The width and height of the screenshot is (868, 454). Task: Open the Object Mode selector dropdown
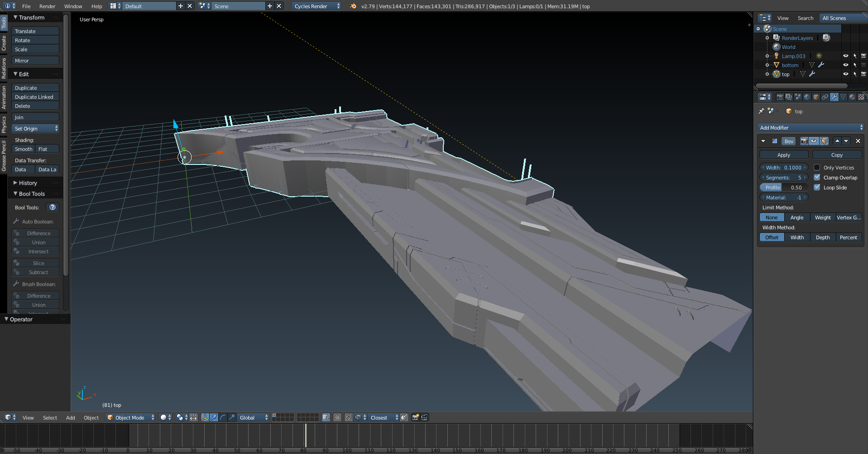tap(130, 417)
